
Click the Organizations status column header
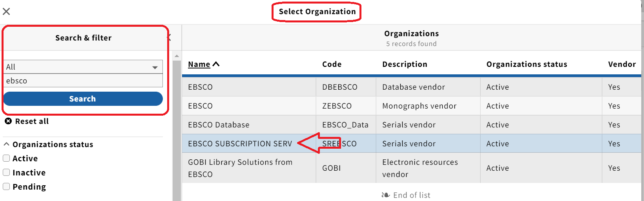coord(527,64)
